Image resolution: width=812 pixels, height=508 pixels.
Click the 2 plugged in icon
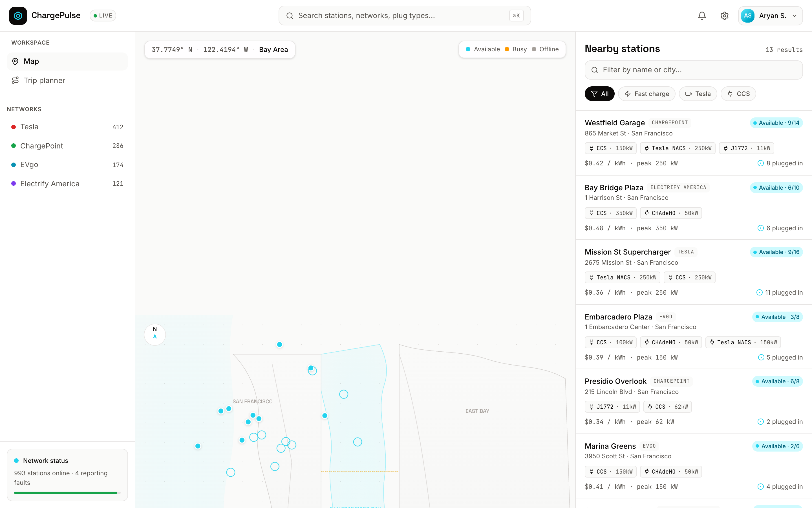click(761, 422)
